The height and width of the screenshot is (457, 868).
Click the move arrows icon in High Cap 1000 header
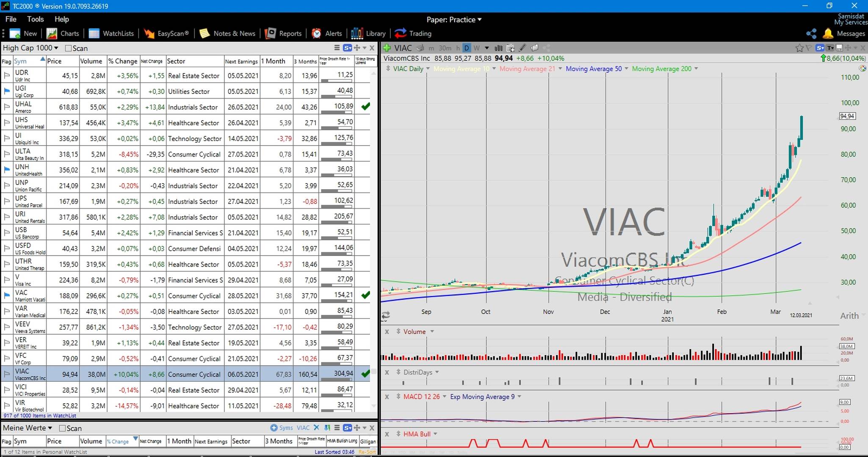pyautogui.click(x=357, y=48)
